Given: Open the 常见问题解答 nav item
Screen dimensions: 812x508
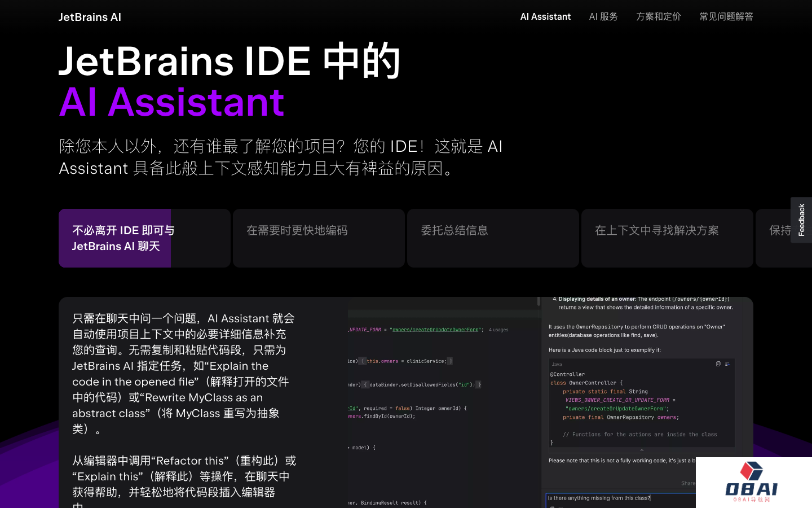Looking at the screenshot, I should coord(726,17).
